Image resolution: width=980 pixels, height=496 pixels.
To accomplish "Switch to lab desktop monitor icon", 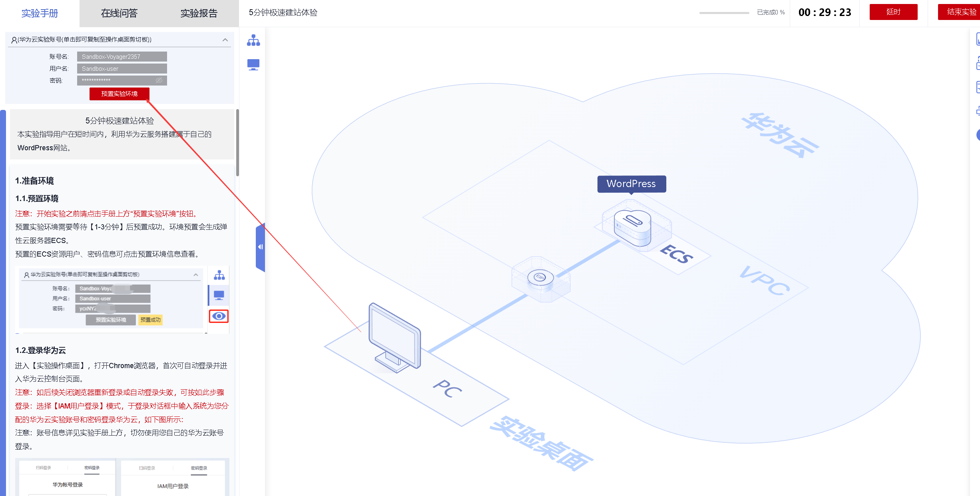I will point(253,64).
